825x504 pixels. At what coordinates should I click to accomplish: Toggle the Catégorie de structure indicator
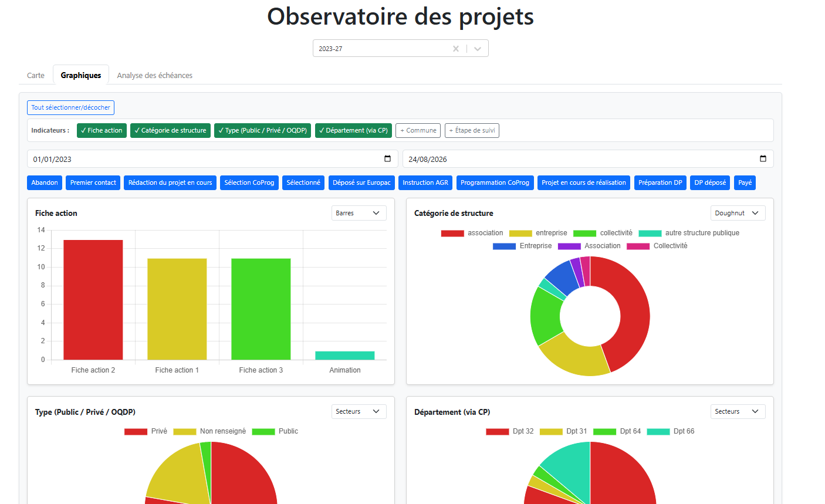[x=170, y=130]
